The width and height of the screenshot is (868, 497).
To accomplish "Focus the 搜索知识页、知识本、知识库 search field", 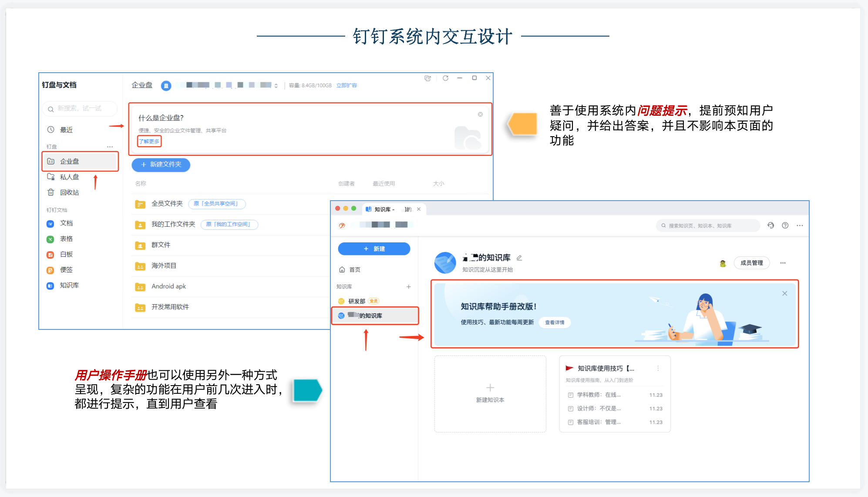I will (x=708, y=225).
